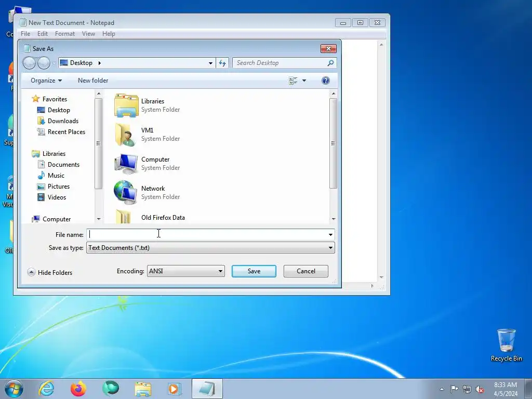Click the muted volume tray icon
The width and height of the screenshot is (532, 399).
click(480, 389)
